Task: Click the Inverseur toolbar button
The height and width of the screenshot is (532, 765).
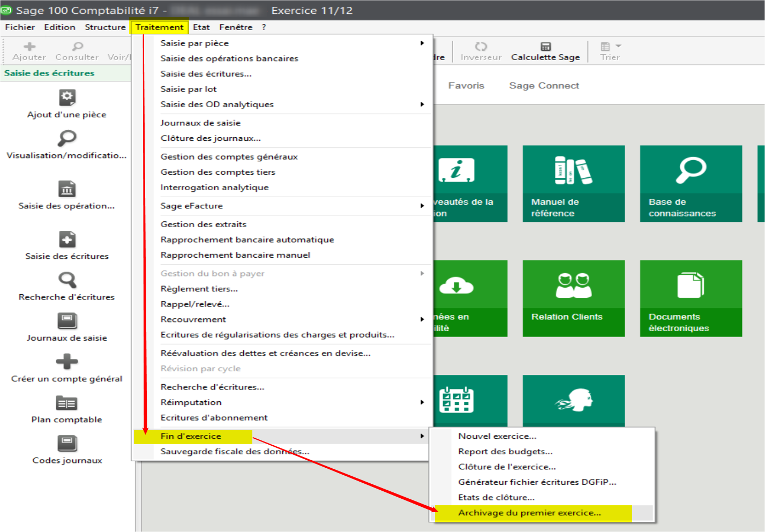Action: click(x=481, y=51)
